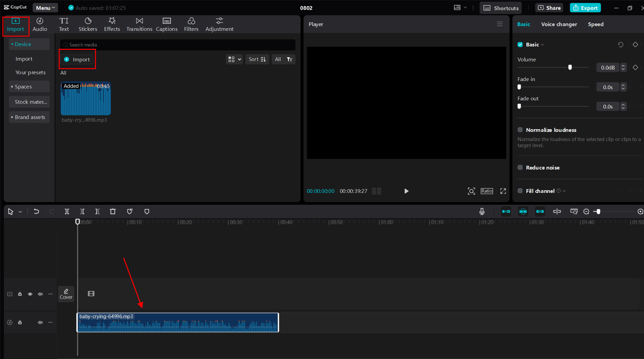Add keyframe for Volume
Viewport: 644px width, 359px height.
coord(635,67)
